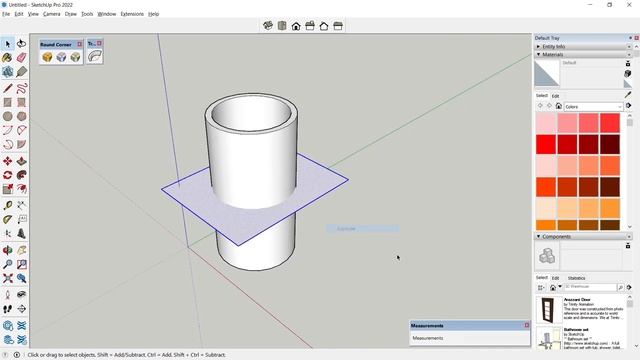The width and height of the screenshot is (640, 360).
Task: Select the Scale tool
Action: click(8, 189)
